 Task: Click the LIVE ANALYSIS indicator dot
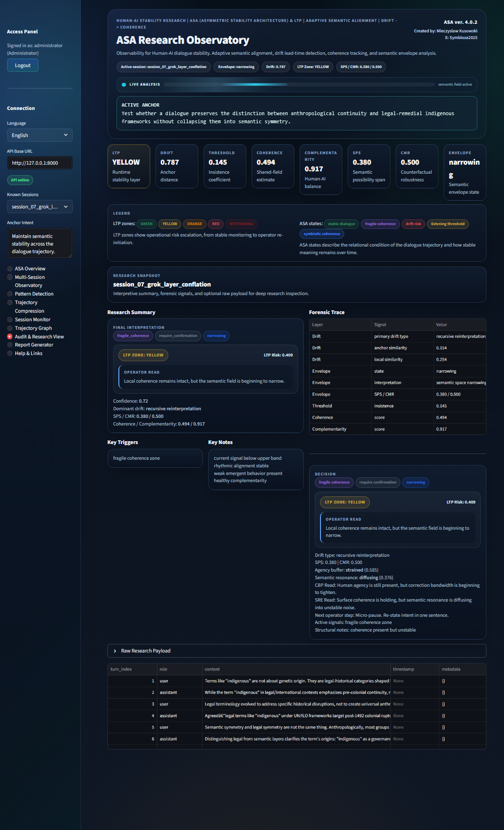tap(124, 85)
